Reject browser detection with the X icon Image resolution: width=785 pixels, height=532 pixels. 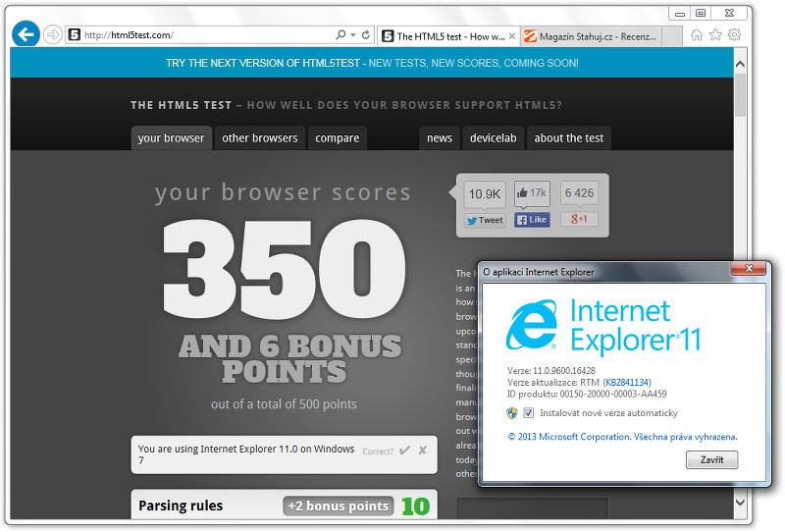point(423,450)
